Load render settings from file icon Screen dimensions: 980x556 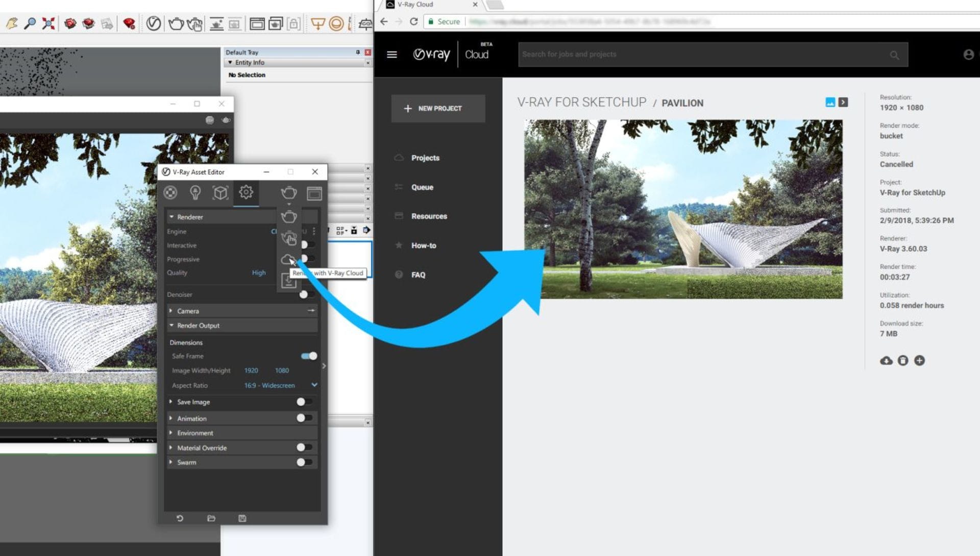click(x=211, y=518)
